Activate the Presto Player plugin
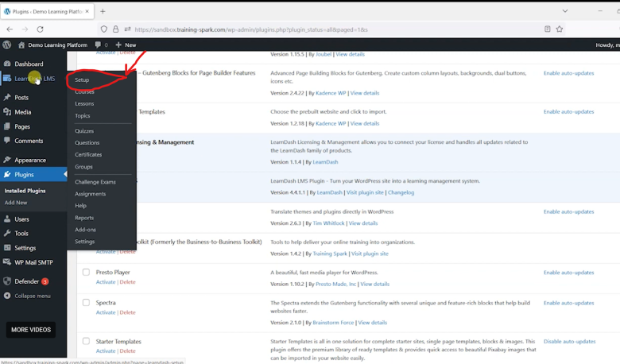 (x=106, y=282)
